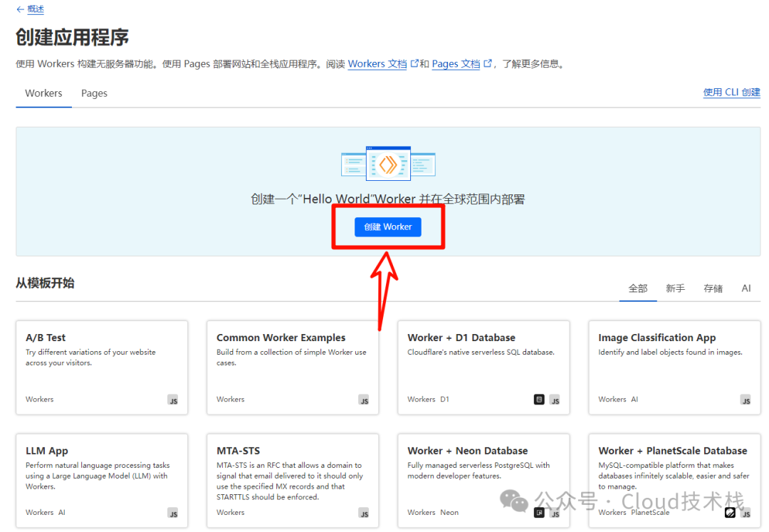The height and width of the screenshot is (532, 769).
Task: Click JS badge on Worker + D1 card
Action: tap(555, 400)
